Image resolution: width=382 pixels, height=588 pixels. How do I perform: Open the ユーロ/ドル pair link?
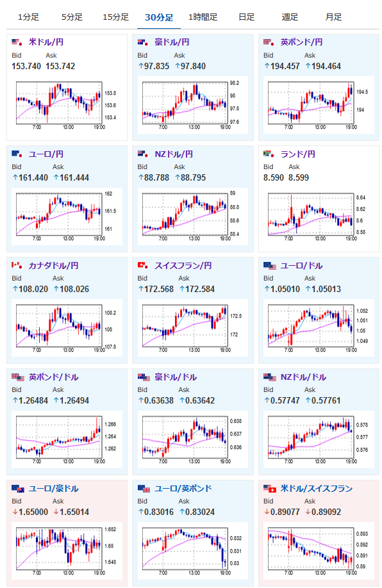pyautogui.click(x=302, y=266)
